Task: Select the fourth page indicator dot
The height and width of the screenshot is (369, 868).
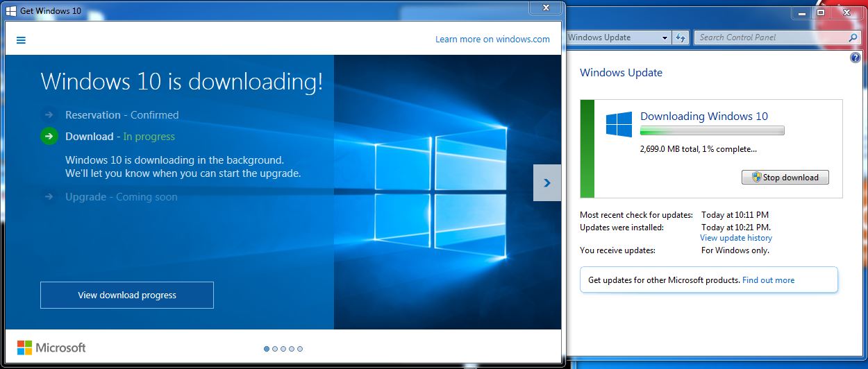Action: 292,349
